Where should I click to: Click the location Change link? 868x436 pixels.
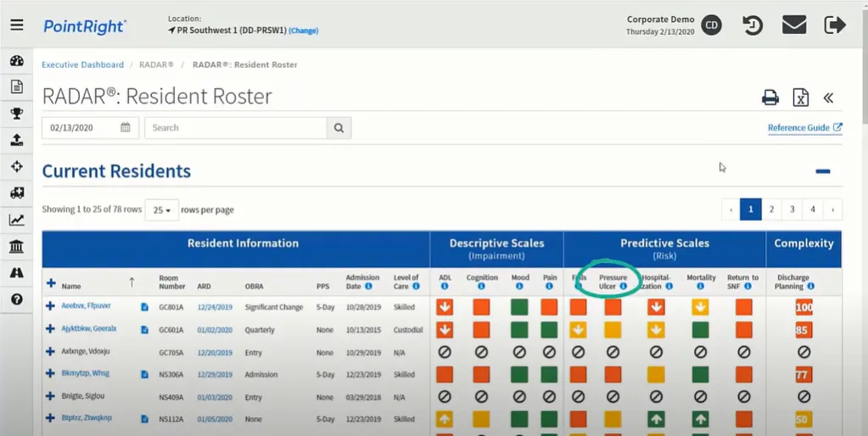(304, 31)
